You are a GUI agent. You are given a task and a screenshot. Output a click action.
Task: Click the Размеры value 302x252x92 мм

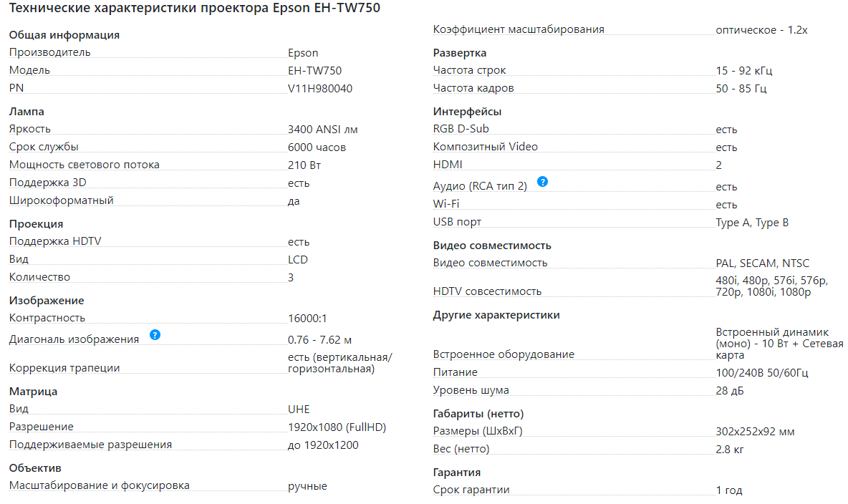point(755,432)
